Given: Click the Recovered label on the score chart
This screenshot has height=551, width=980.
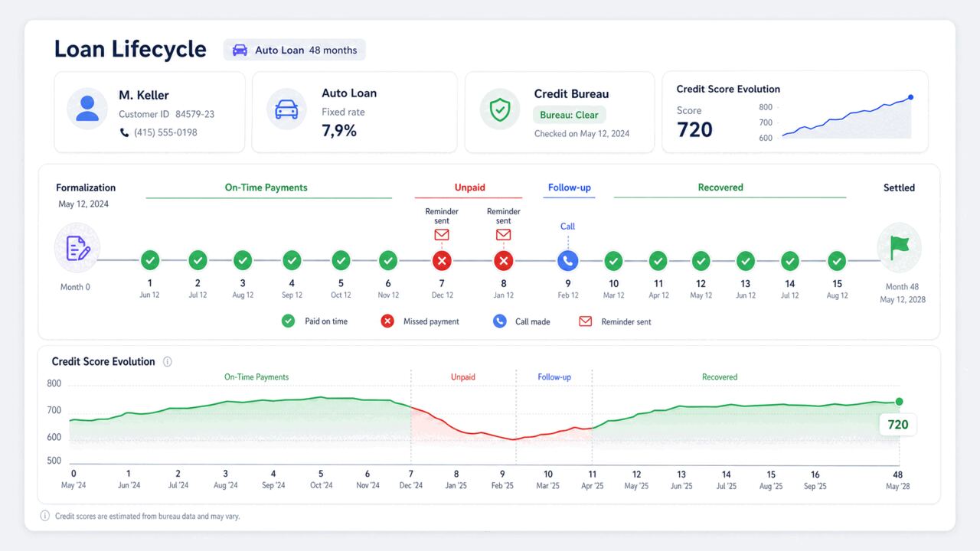Looking at the screenshot, I should pyautogui.click(x=720, y=377).
